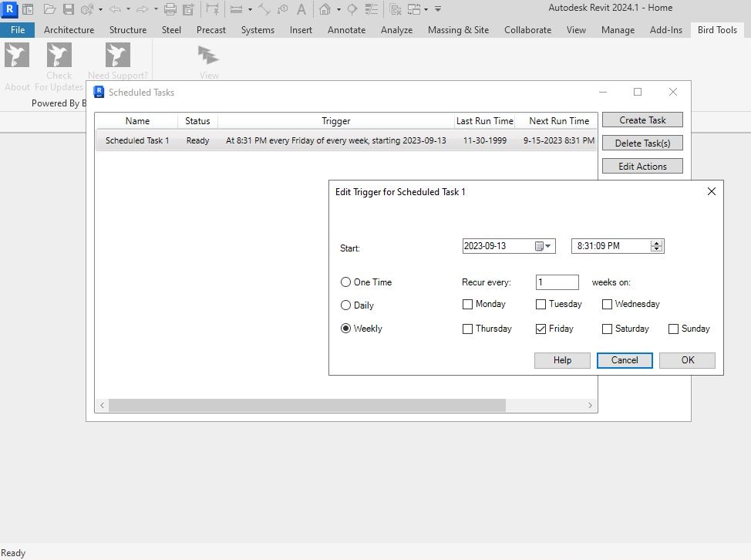Click the Revit Home icon in Quick Access
This screenshot has height=560, width=751.
click(28, 9)
